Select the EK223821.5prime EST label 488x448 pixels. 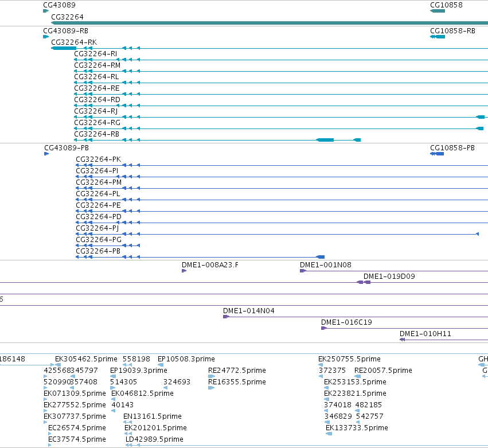click(x=355, y=394)
